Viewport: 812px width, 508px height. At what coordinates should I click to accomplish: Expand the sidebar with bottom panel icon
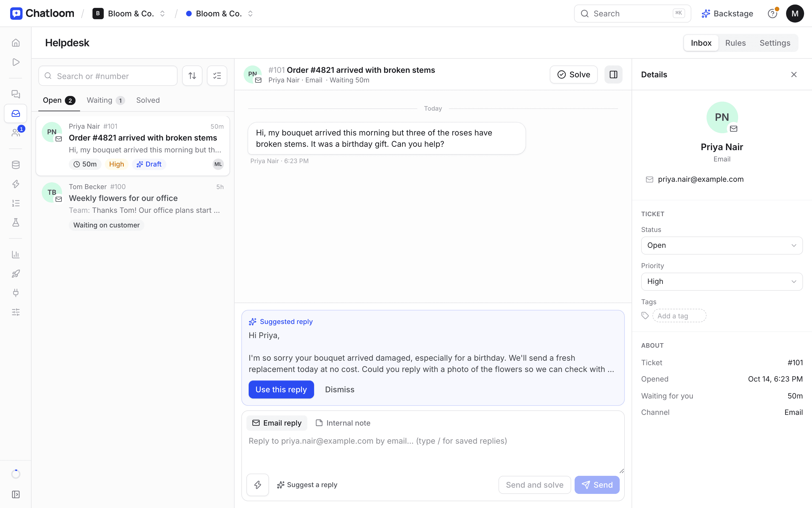(x=16, y=494)
